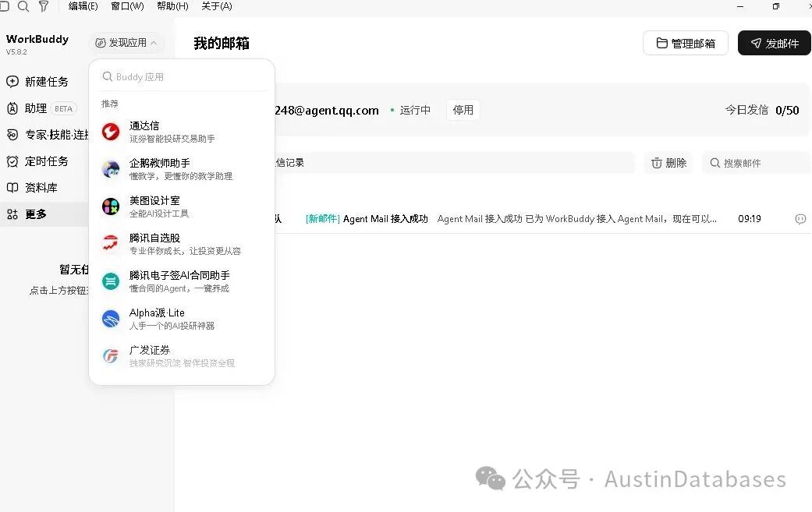Select the 美图设计室 app icon
The height and width of the screenshot is (512, 812).
click(x=110, y=207)
